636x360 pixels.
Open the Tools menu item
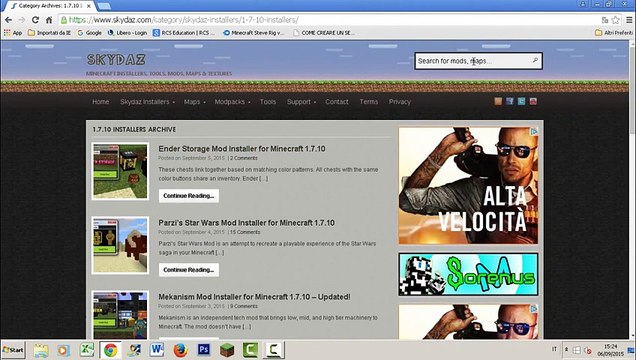[x=268, y=102]
